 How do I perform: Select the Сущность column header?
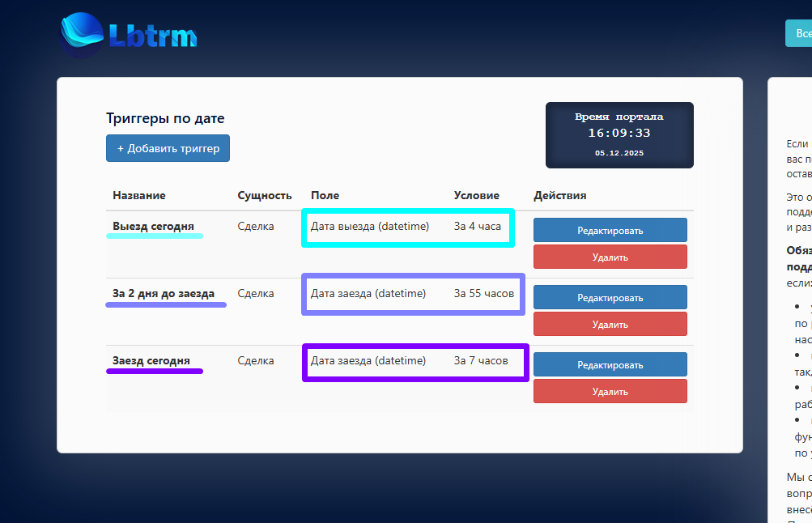click(x=264, y=195)
